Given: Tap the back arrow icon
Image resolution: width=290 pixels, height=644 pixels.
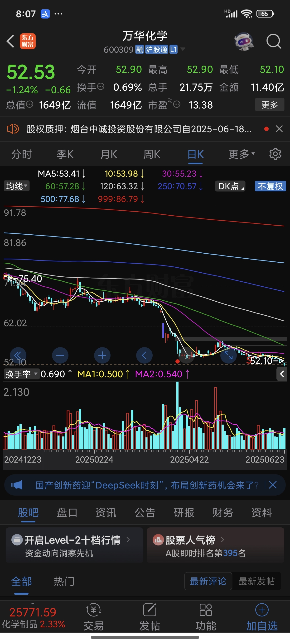Looking at the screenshot, I should tap(10, 41).
